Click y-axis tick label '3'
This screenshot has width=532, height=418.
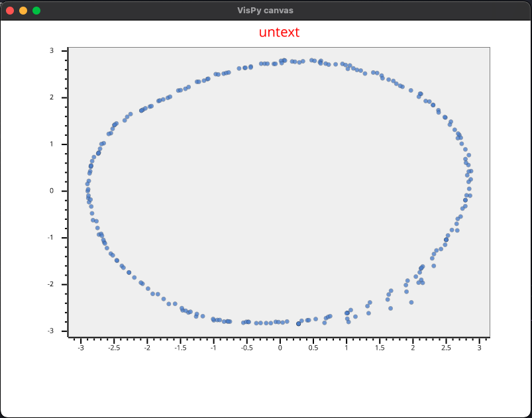coord(52,51)
